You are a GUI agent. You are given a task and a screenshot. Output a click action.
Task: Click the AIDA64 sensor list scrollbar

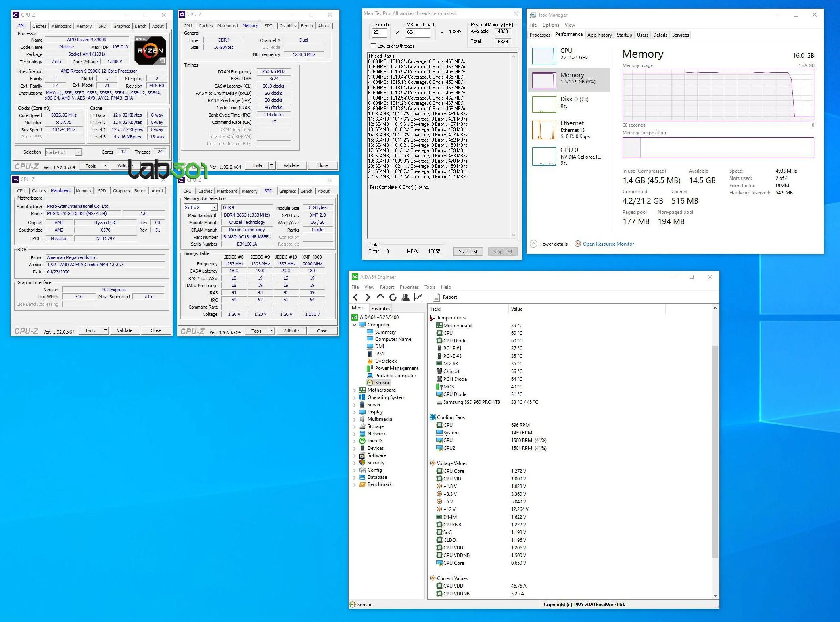(715, 452)
